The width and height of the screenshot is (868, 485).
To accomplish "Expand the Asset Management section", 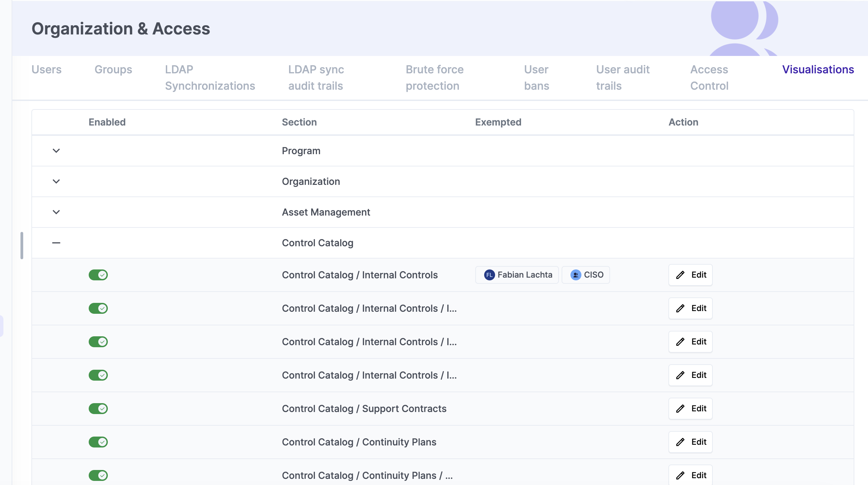I will point(56,212).
